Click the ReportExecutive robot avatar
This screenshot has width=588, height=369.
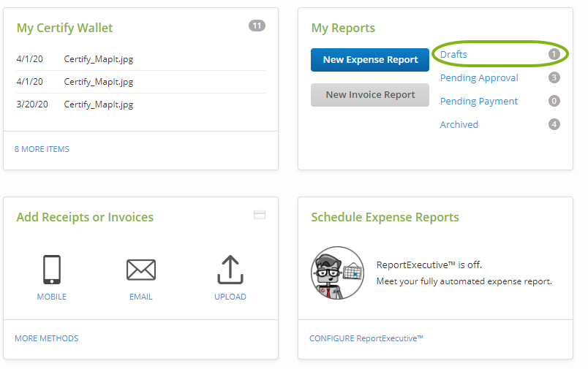(x=337, y=273)
